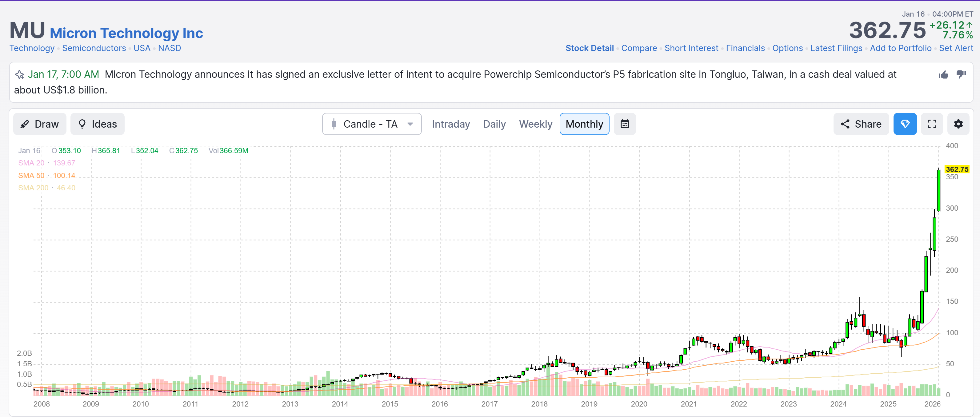The image size is (980, 417).
Task: Open the Short Interest tab
Action: point(691,48)
